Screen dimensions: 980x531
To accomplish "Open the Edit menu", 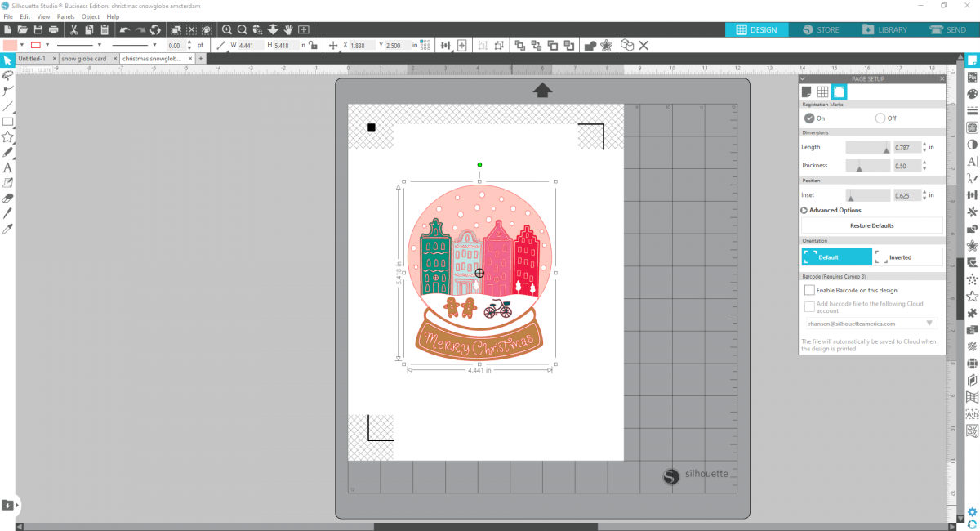I will tap(25, 16).
